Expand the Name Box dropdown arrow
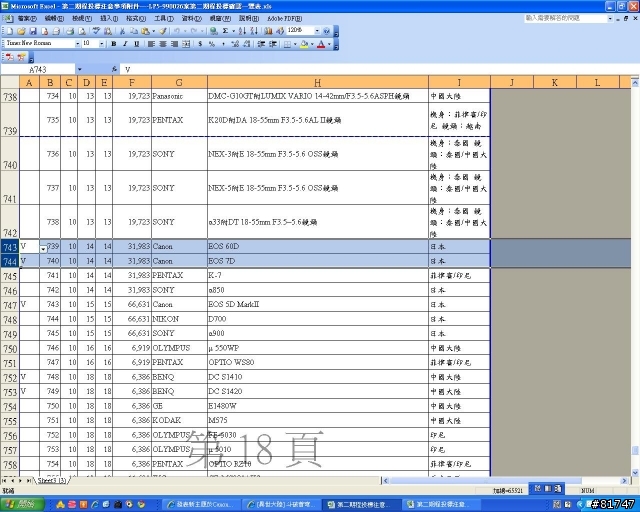The height and width of the screenshot is (512, 640). coord(79,69)
